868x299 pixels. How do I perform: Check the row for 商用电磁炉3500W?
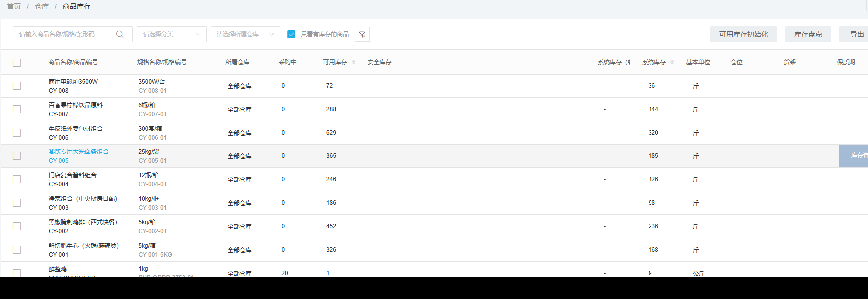tap(17, 86)
